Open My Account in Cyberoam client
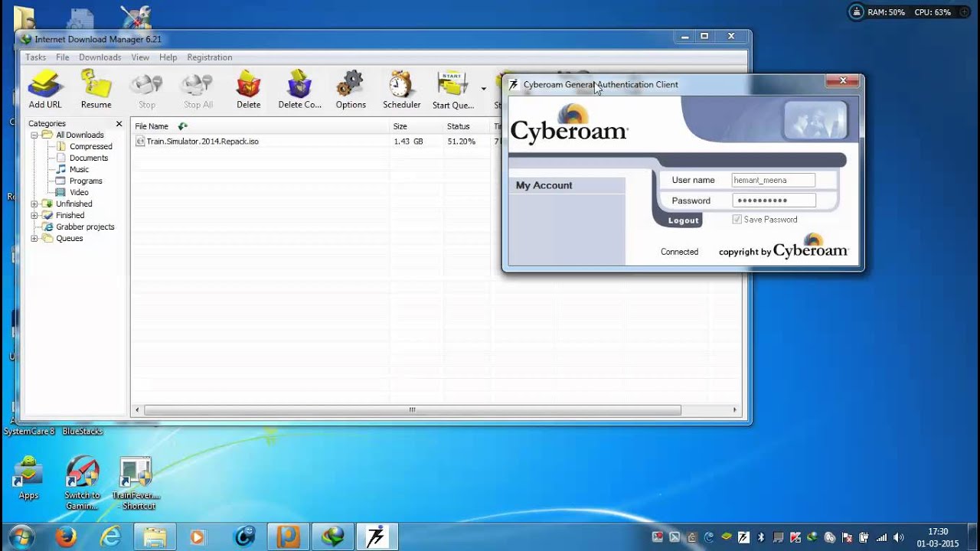Screen dimensions: 980x551 [x=544, y=185]
